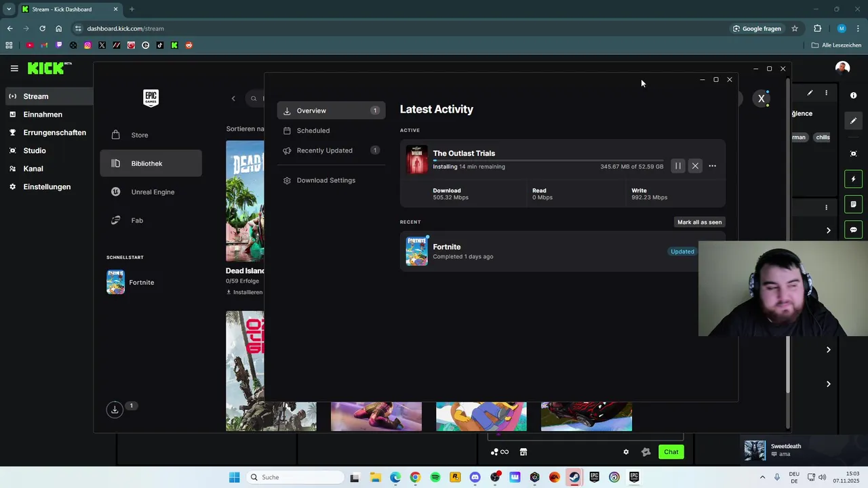Reload the Kick dashboard page

(42, 28)
